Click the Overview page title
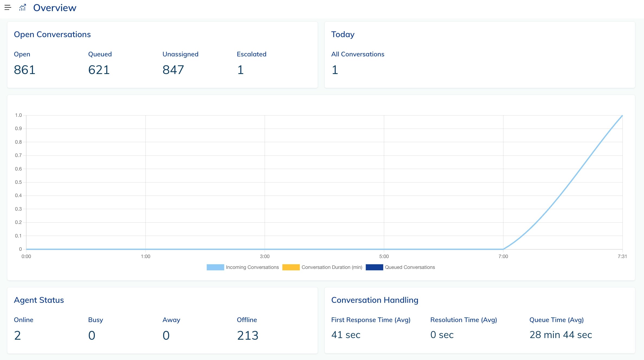Image resolution: width=644 pixels, height=360 pixels. 55,8
